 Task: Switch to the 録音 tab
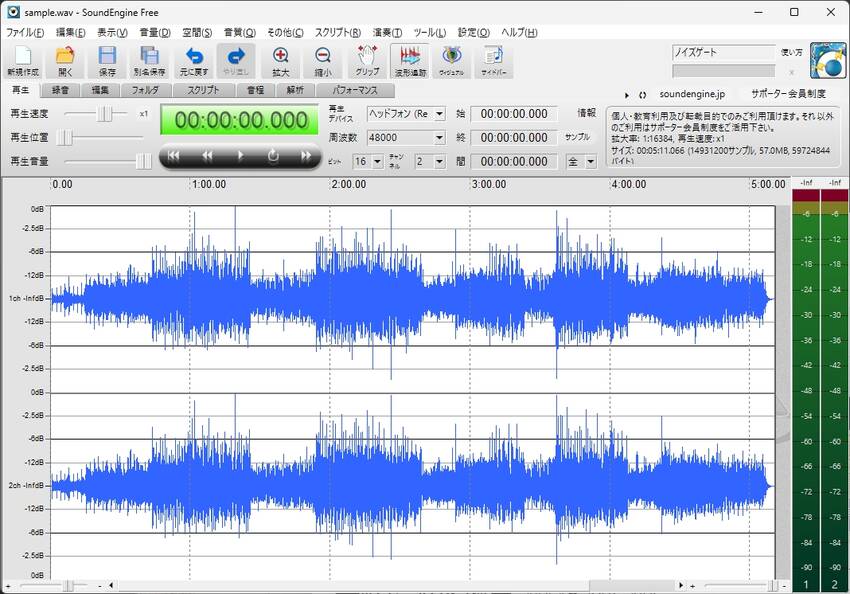pyautogui.click(x=60, y=90)
